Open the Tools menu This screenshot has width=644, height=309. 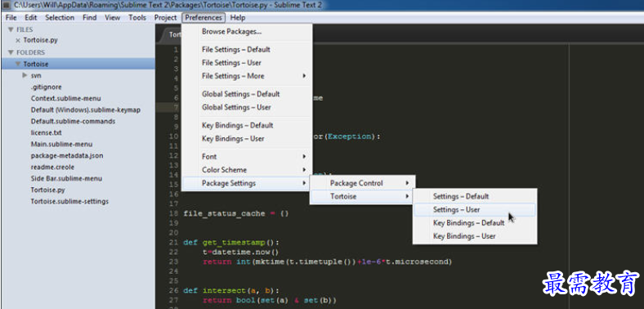click(x=137, y=18)
